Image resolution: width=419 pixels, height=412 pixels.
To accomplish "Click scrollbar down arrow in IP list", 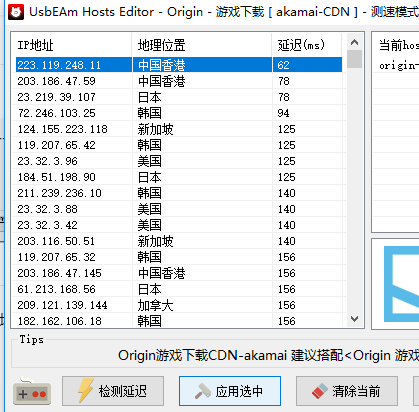I will (354, 319).
